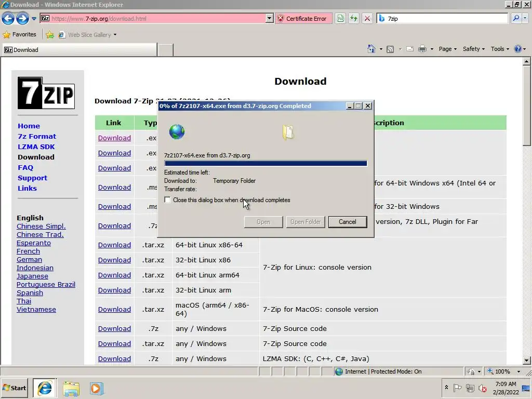Switch language to Portuguese Brazil
This screenshot has height=399, width=532.
click(46, 285)
